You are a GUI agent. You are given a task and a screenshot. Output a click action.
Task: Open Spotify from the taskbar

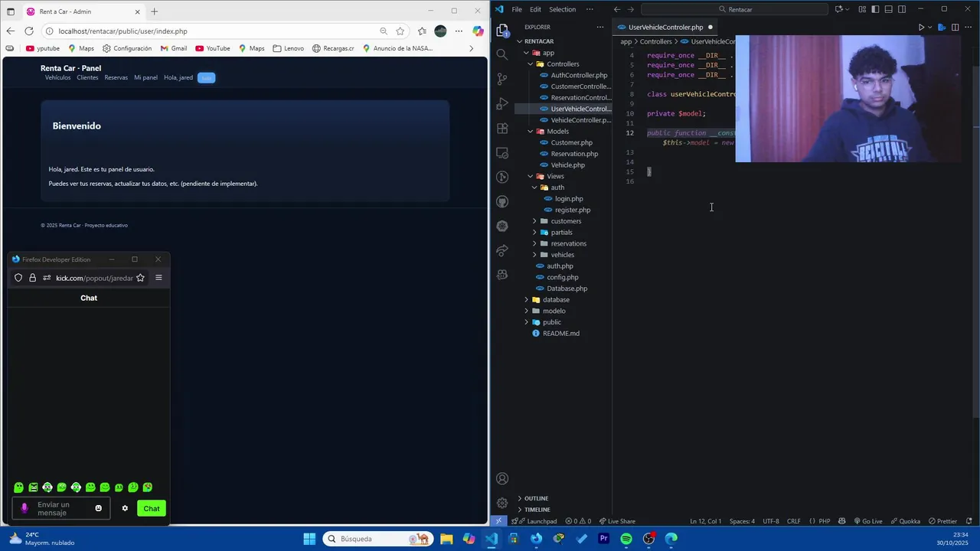[626, 539]
